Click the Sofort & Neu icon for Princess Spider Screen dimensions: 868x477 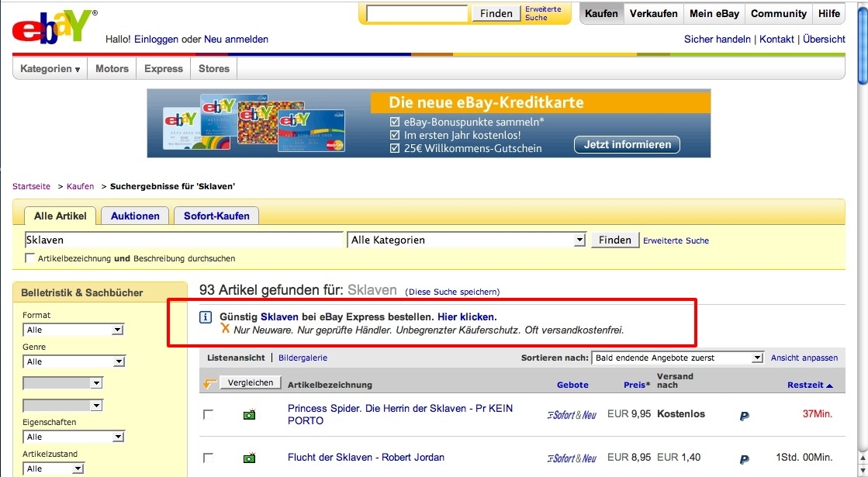[572, 415]
